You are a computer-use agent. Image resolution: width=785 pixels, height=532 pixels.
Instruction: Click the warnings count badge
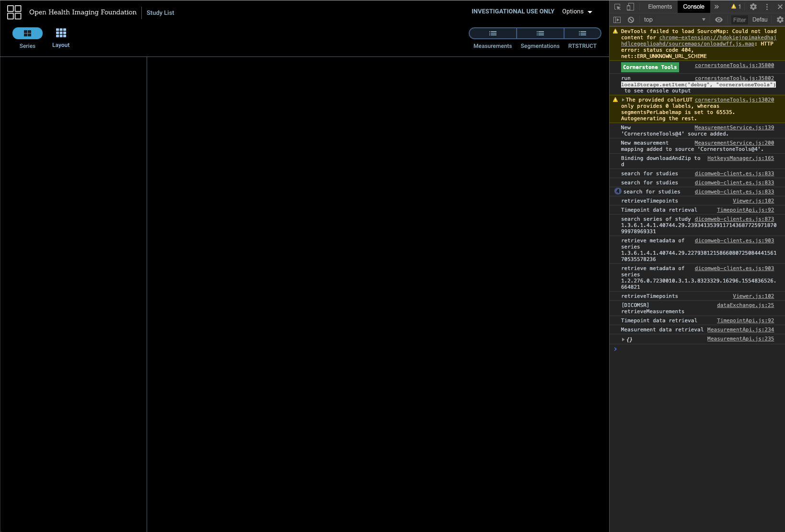pyautogui.click(x=736, y=7)
